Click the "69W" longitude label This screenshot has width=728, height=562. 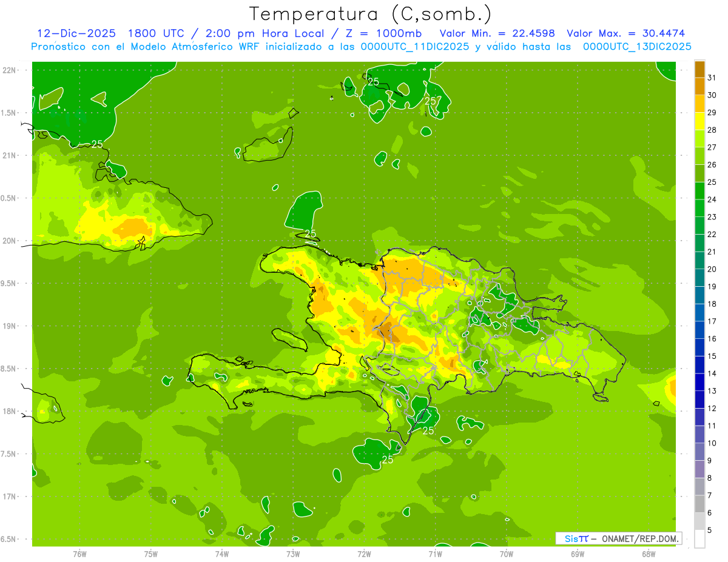click(578, 554)
